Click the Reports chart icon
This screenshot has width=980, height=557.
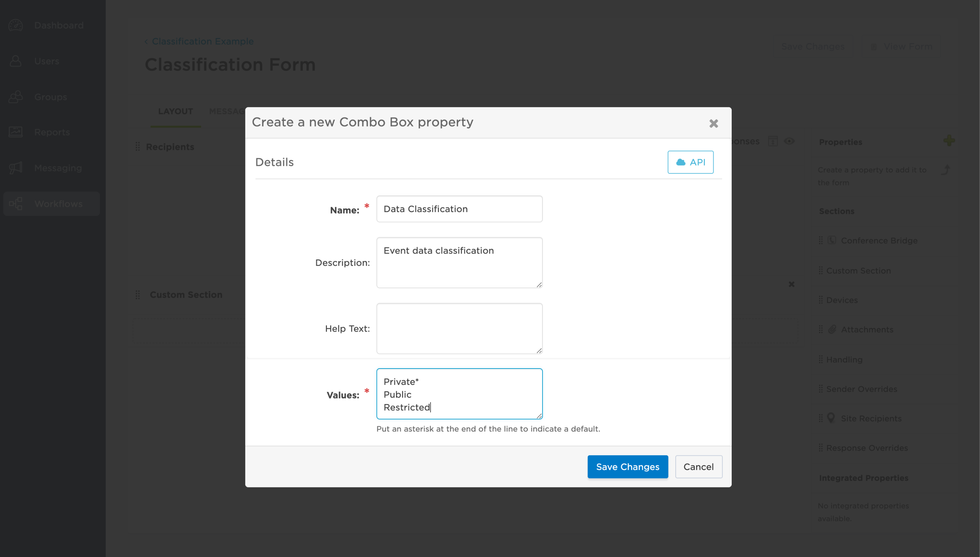(x=16, y=132)
